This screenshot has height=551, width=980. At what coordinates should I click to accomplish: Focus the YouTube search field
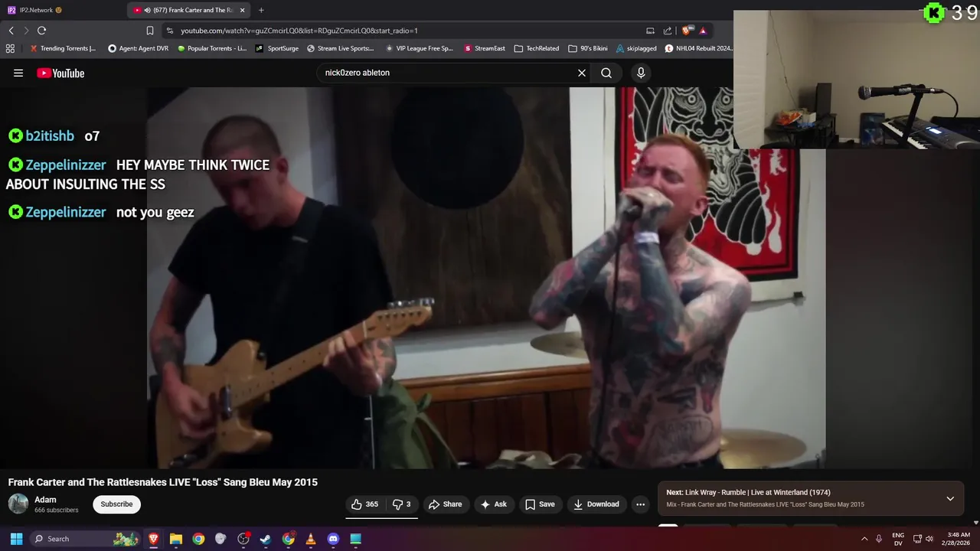click(448, 73)
